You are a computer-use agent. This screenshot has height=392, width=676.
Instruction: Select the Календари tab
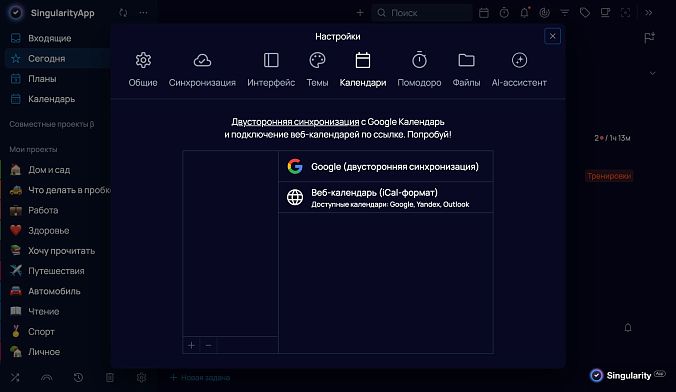click(363, 69)
